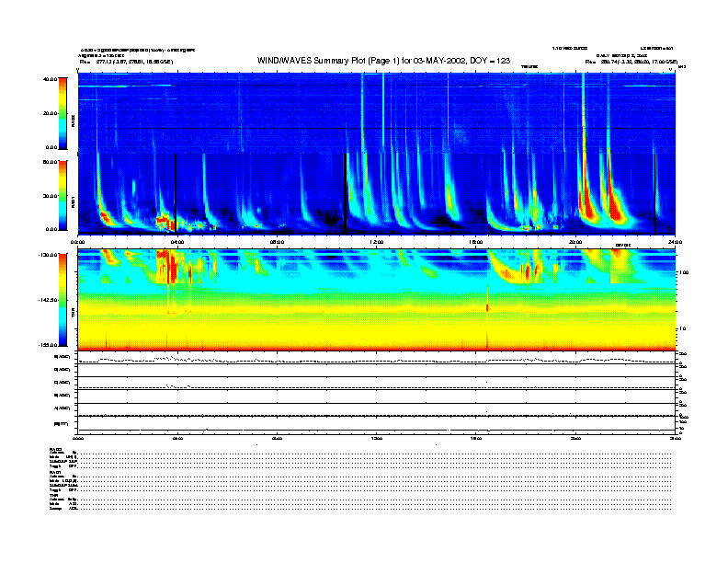Click the topmost line plot trace below TNR
The height and width of the screenshot is (563, 728).
(376, 360)
